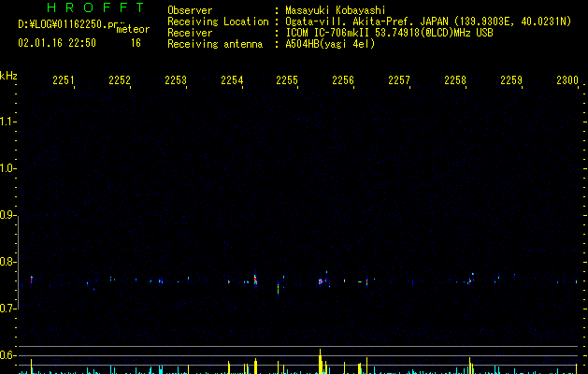The image size is (588, 374).
Task: Click the ICOM IC-706mkII receiver value
Action: tap(389, 33)
